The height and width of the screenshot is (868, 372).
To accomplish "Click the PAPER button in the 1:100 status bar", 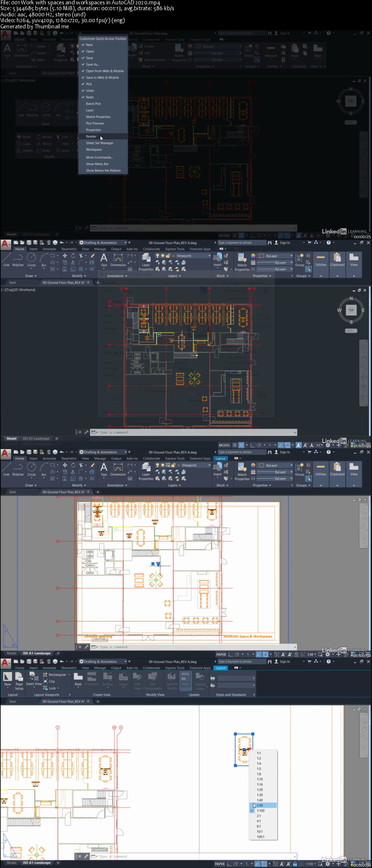I will [220, 864].
